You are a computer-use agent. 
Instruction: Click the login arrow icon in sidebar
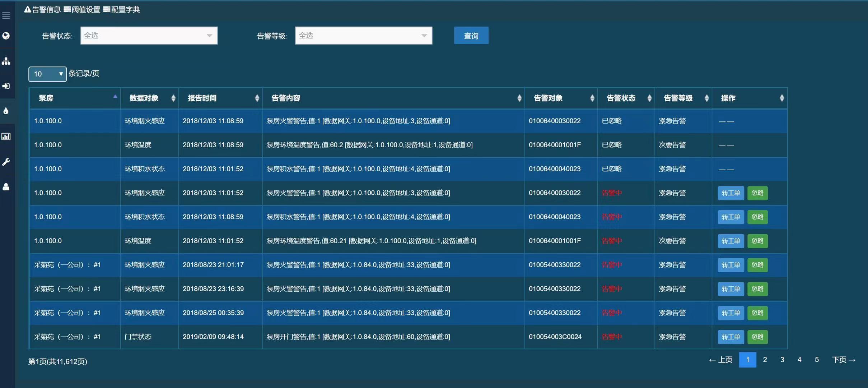pos(6,86)
